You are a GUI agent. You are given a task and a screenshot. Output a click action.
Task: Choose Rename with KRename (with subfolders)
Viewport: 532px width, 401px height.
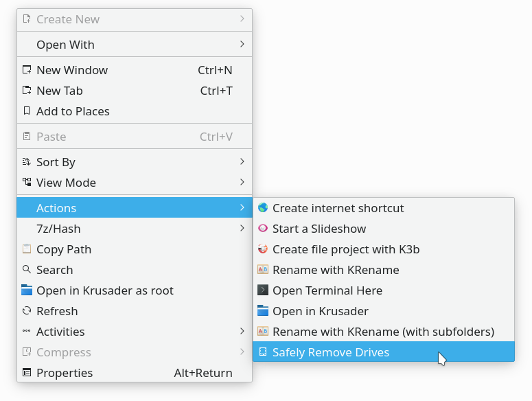(x=384, y=332)
